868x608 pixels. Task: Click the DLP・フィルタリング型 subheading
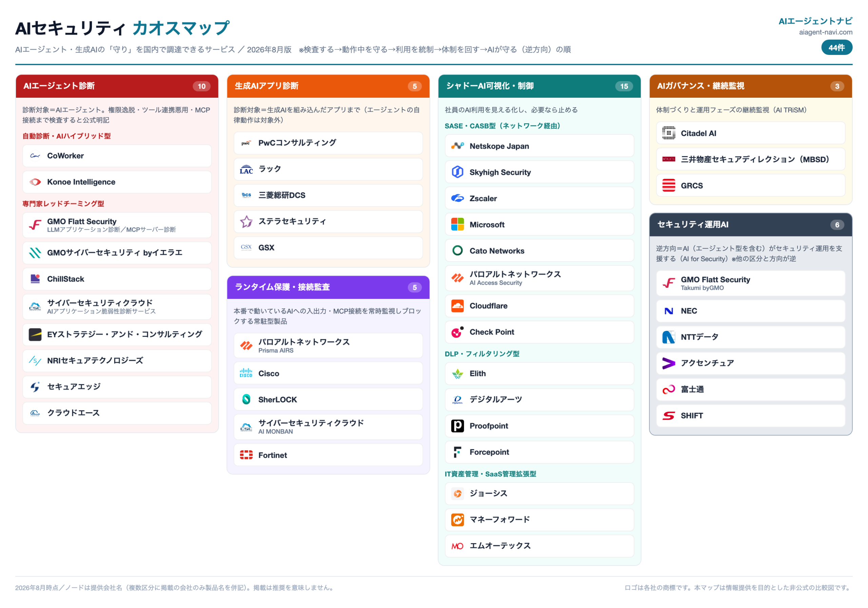point(482,354)
